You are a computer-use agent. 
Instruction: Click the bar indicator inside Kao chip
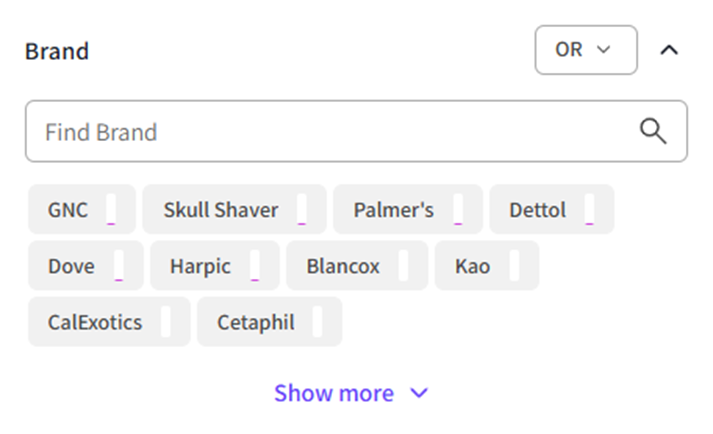tap(514, 266)
